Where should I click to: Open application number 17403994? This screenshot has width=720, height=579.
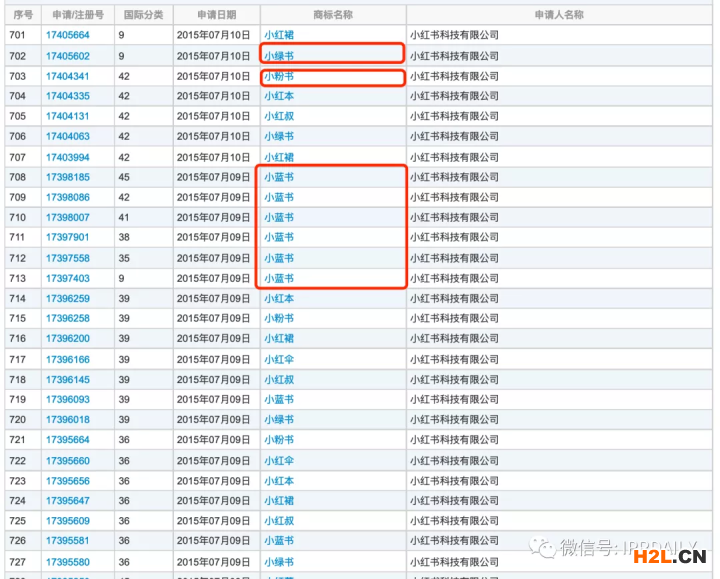pos(68,157)
